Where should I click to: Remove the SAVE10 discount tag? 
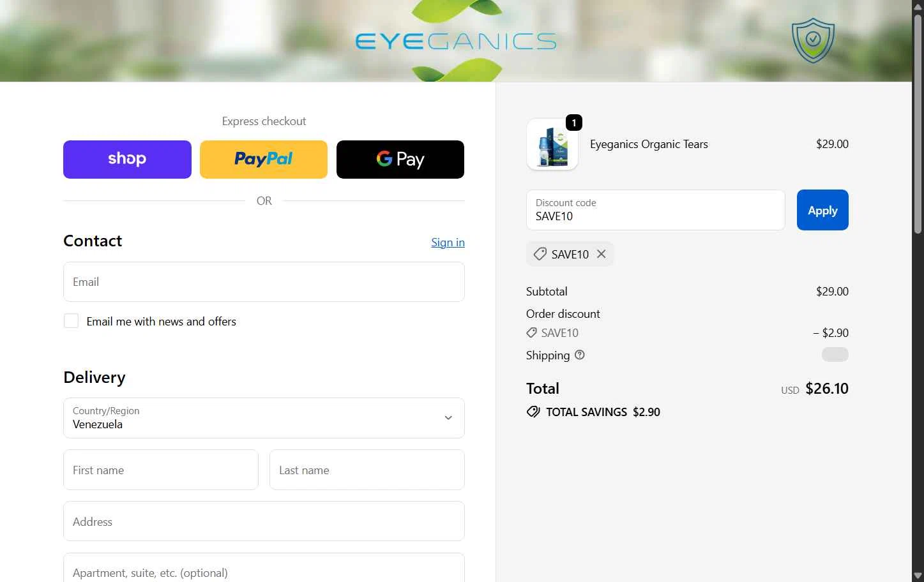point(602,254)
